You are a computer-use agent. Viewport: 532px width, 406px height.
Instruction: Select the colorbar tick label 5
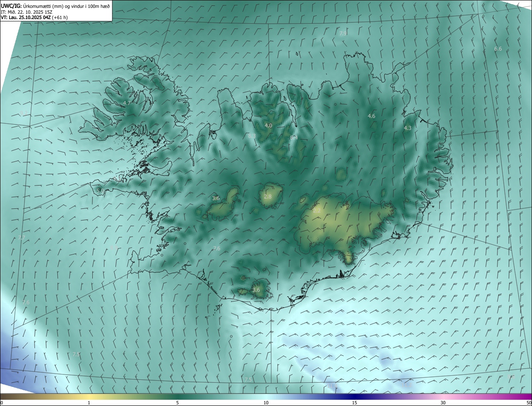[x=177, y=403]
